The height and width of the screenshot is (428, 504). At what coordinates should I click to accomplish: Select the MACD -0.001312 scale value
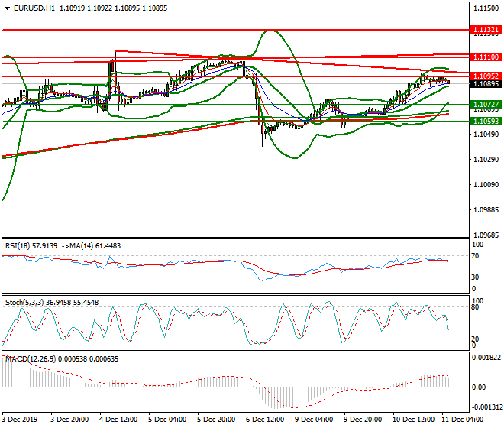point(486,407)
